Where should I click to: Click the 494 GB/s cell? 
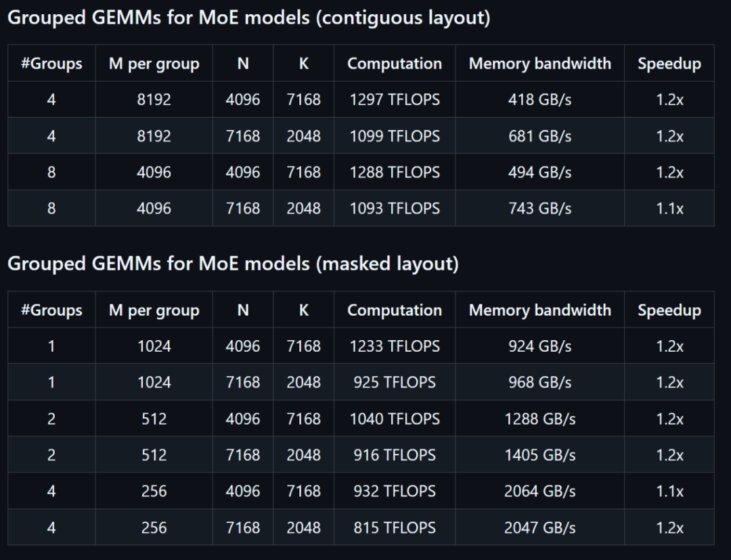click(539, 172)
